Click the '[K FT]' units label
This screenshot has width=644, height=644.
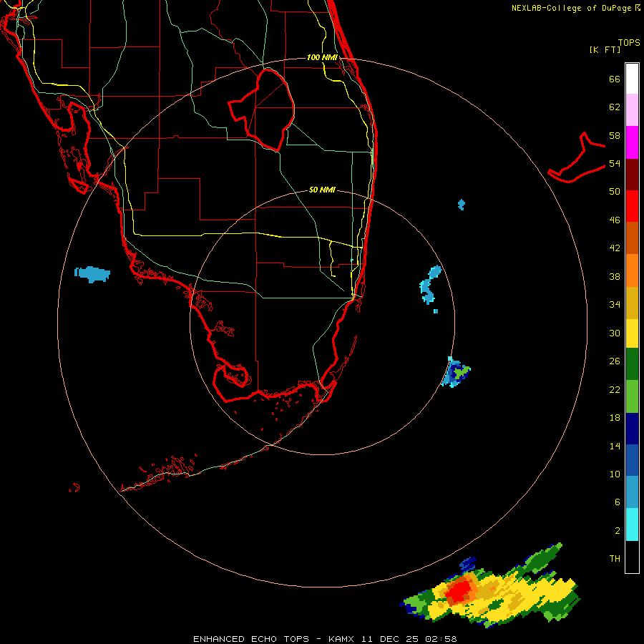(x=605, y=49)
